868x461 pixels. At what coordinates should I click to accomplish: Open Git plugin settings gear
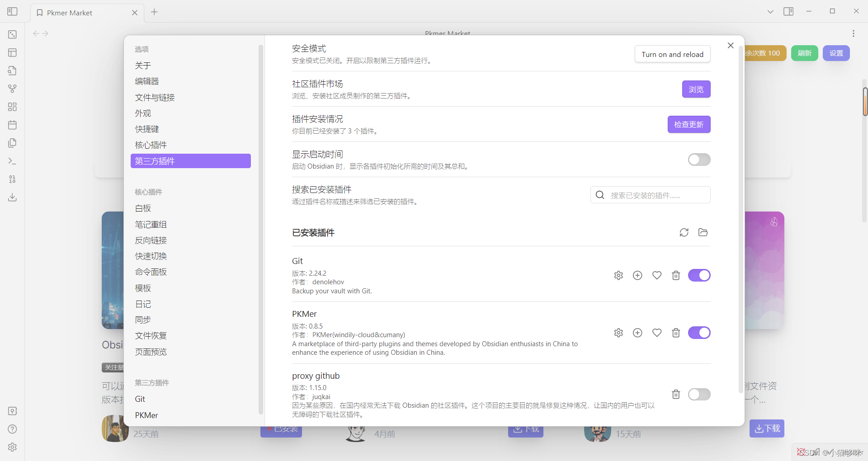click(x=618, y=275)
